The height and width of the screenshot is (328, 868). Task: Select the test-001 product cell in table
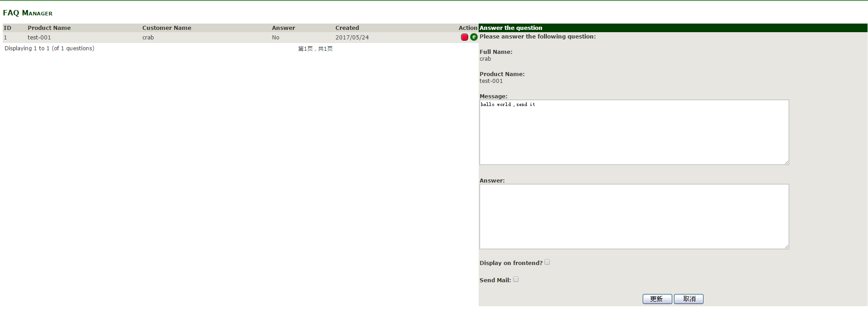pyautogui.click(x=39, y=38)
